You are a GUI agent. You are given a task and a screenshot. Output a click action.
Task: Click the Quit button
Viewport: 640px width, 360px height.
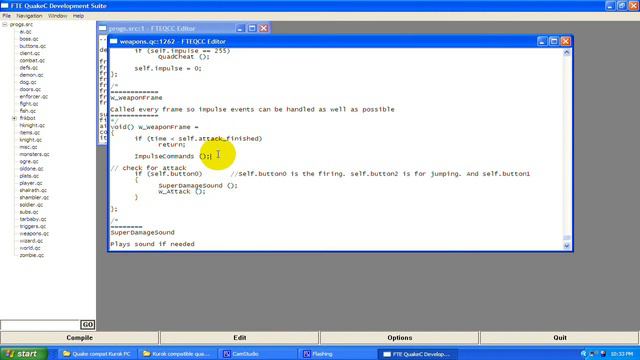tap(560, 338)
